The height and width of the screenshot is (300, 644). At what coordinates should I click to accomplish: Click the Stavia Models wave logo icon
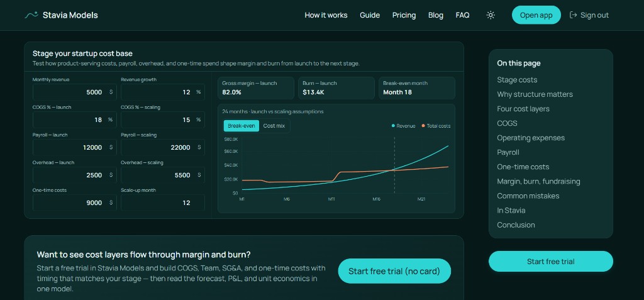[x=31, y=15]
